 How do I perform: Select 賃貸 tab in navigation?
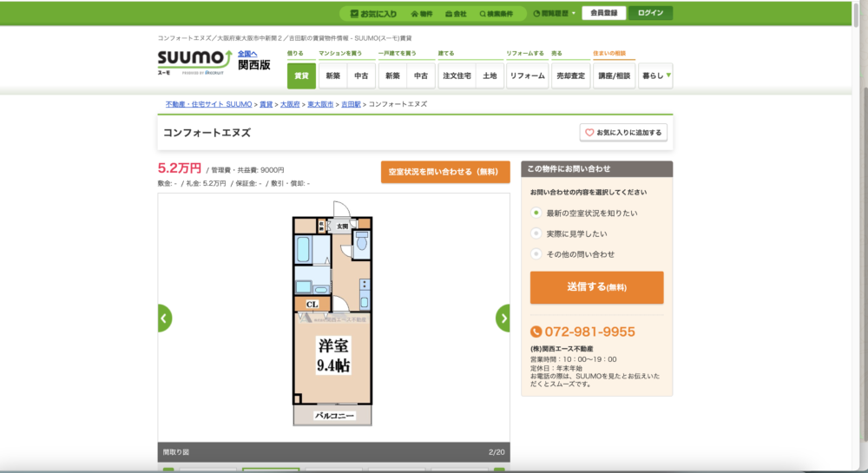[301, 76]
